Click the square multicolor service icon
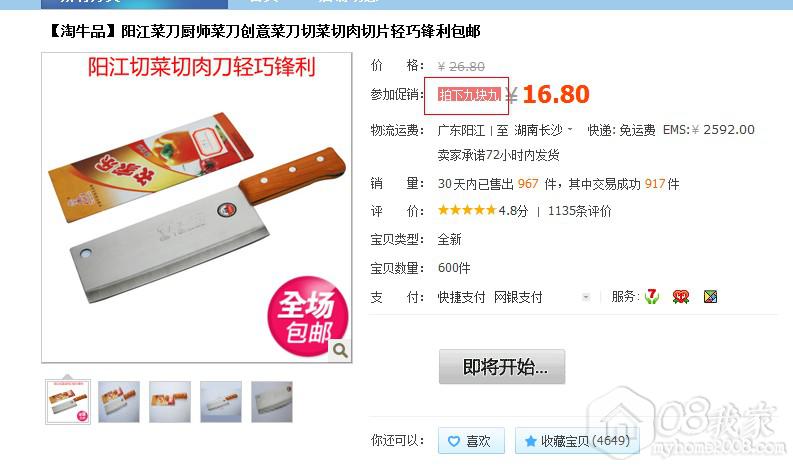This screenshot has width=793, height=465. click(x=711, y=297)
